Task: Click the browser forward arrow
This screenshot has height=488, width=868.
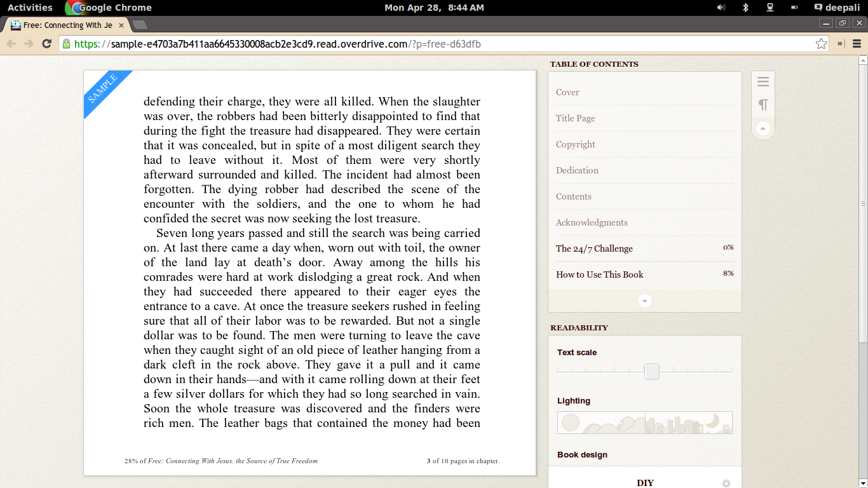Action: pyautogui.click(x=29, y=43)
